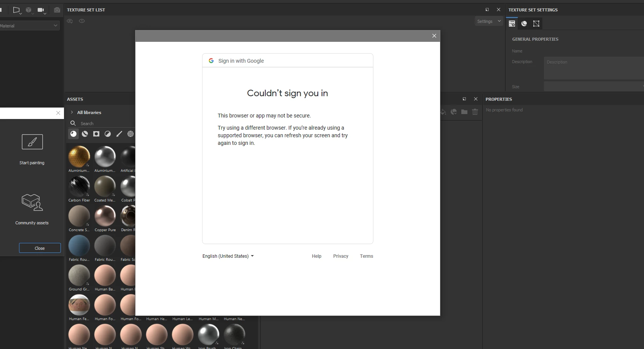
Task: Select the Ground Gr... material thumbnail
Action: 79,275
